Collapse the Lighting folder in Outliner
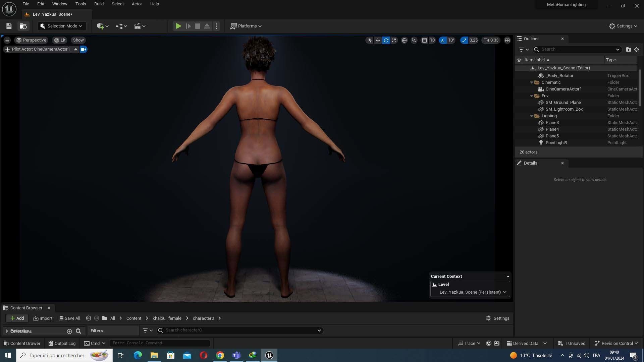 tap(532, 116)
